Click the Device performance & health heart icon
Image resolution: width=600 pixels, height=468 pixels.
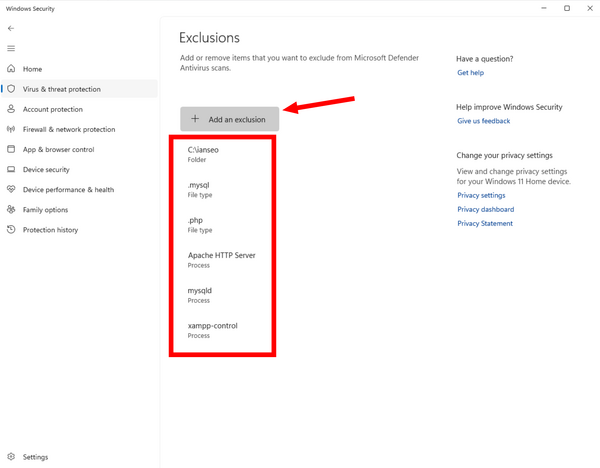point(11,189)
